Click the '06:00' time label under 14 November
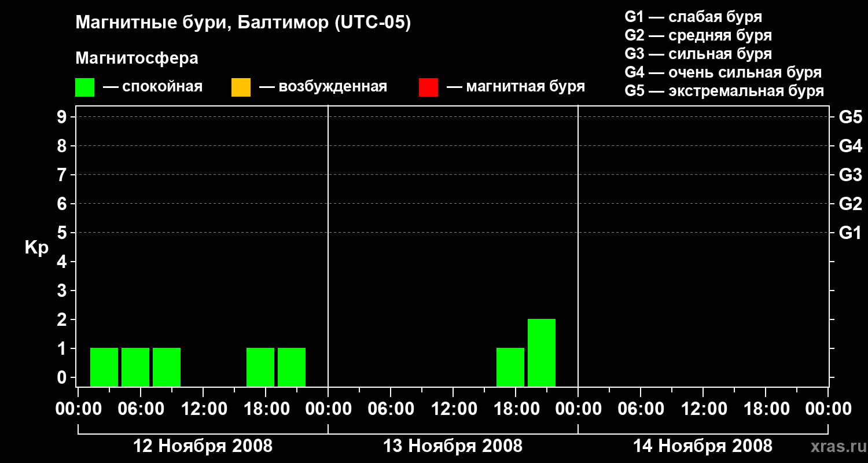This screenshot has width=868, height=463. coord(641,409)
